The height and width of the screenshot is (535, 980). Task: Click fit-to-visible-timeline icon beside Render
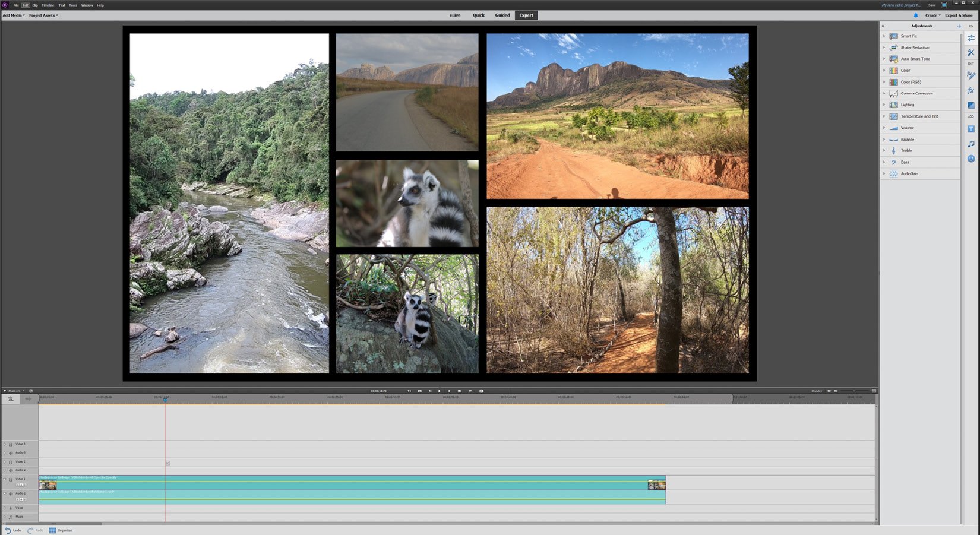(829, 391)
